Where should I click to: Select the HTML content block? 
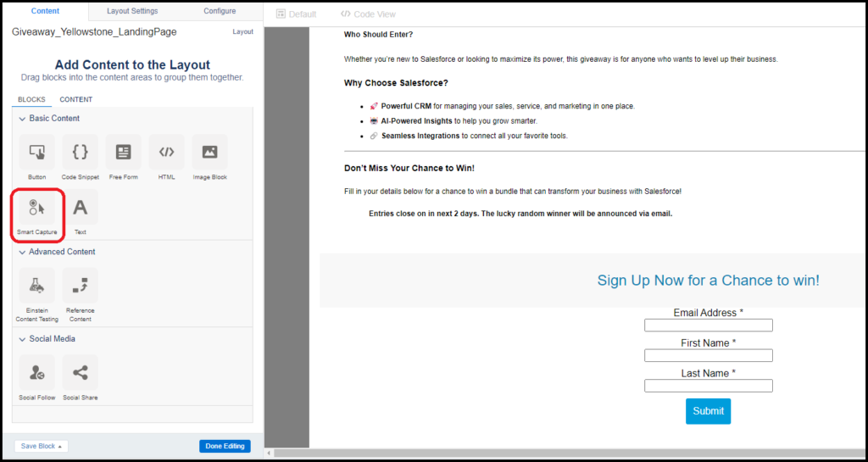pos(167,152)
